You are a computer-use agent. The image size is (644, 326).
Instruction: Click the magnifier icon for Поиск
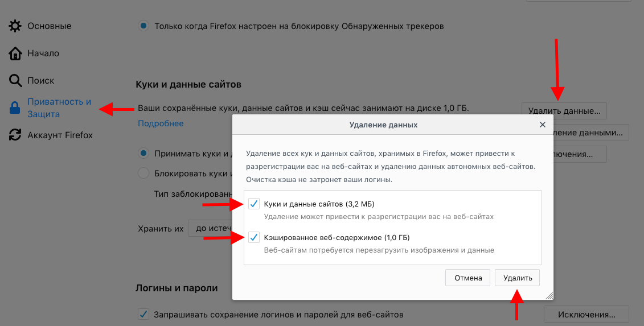(15, 80)
